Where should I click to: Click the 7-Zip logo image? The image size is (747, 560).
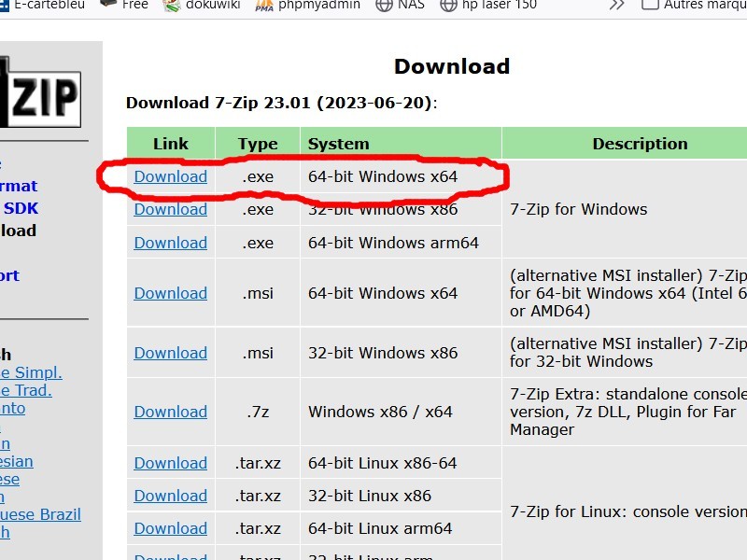[x=40, y=91]
